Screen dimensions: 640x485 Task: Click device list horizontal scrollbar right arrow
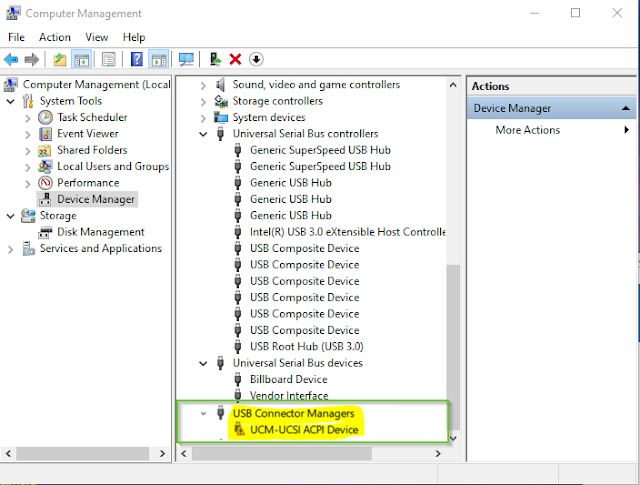[x=438, y=454]
